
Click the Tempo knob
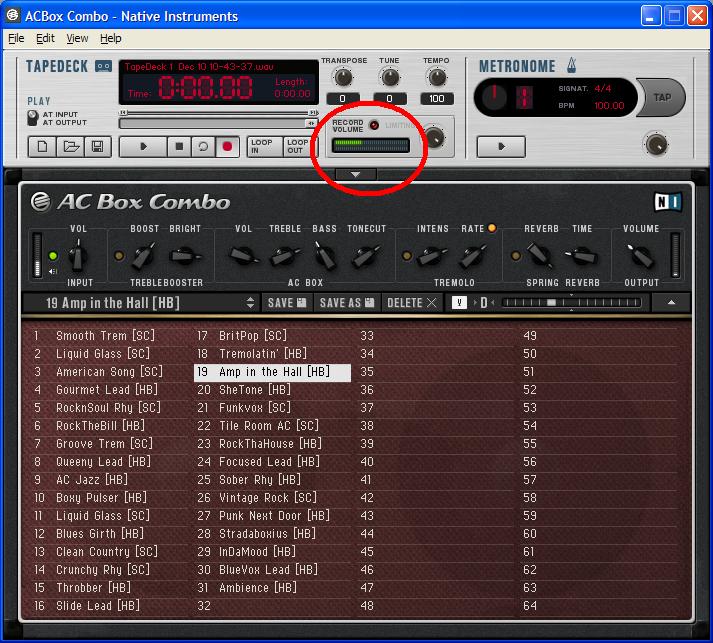pos(437,78)
